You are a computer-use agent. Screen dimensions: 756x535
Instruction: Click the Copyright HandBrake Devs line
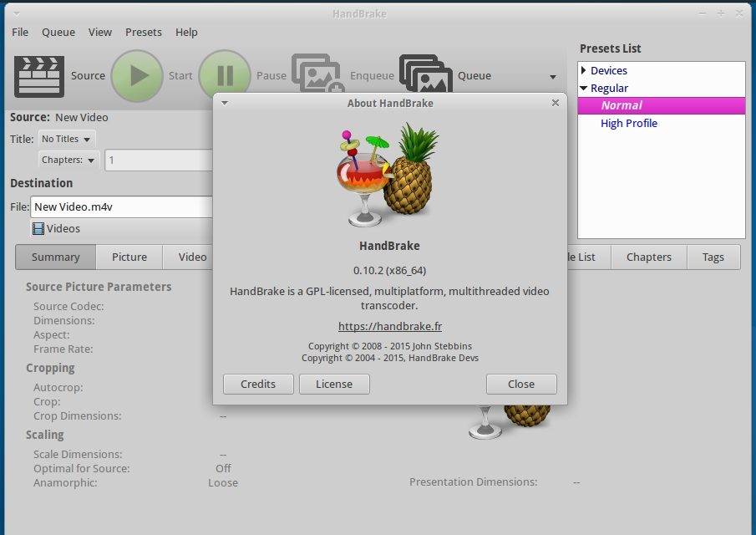390,358
